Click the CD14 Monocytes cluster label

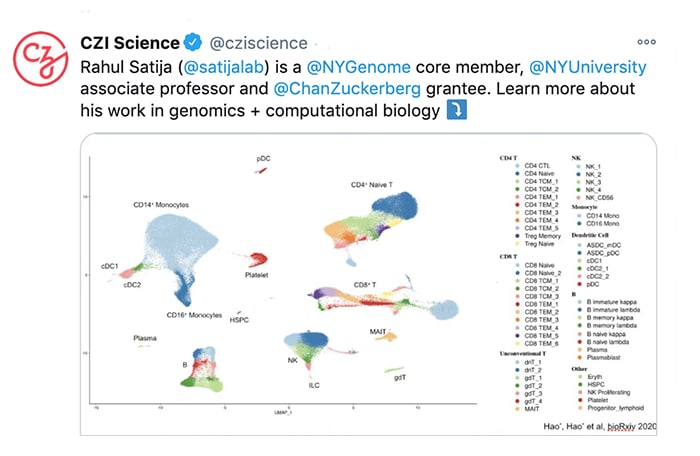pos(161,205)
